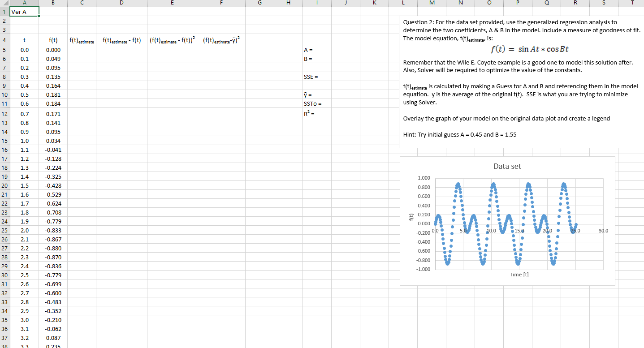Click the f(t) value -0.041
Viewport: 644px width, 348px height.
click(x=53, y=150)
